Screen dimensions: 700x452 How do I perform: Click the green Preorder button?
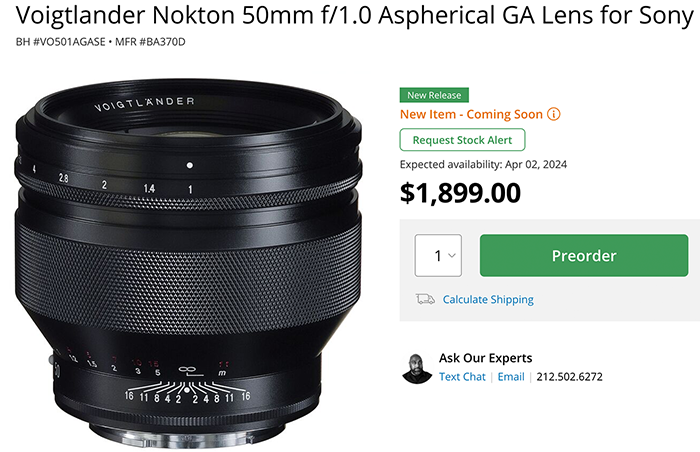584,255
